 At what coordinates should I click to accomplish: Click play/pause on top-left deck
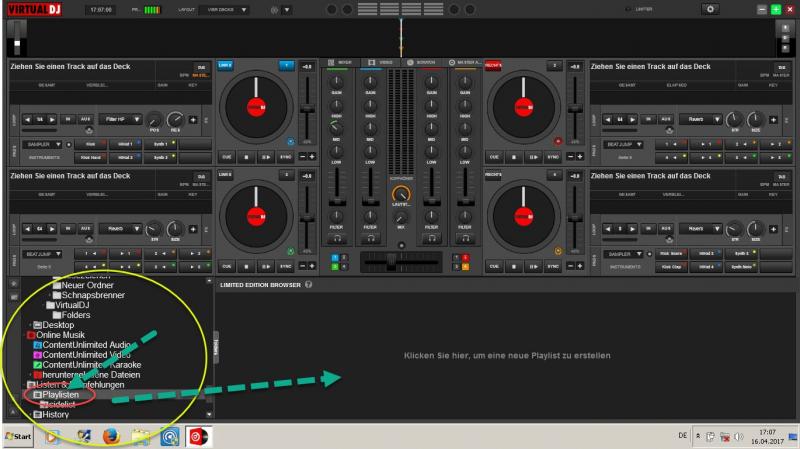266,157
